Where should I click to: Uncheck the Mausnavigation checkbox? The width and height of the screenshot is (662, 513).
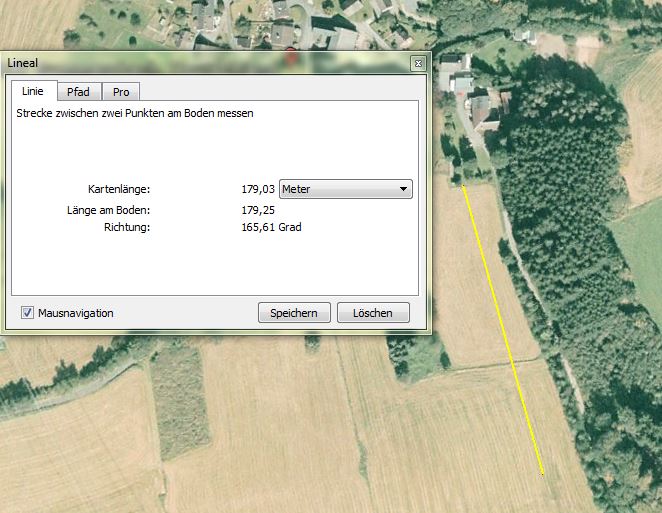coord(27,313)
